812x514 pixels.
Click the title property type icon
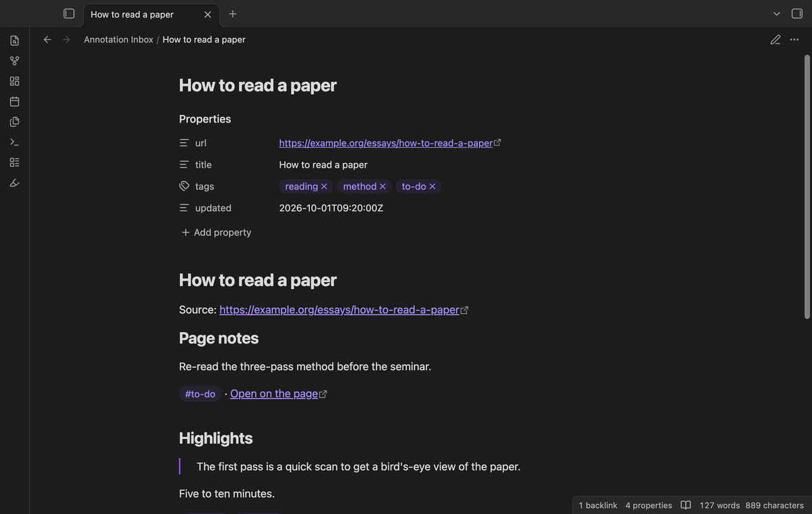coord(184,164)
